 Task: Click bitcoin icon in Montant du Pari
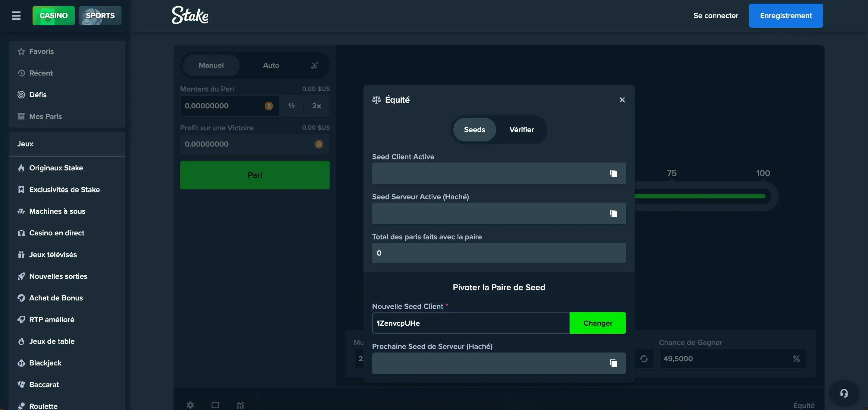click(x=269, y=106)
